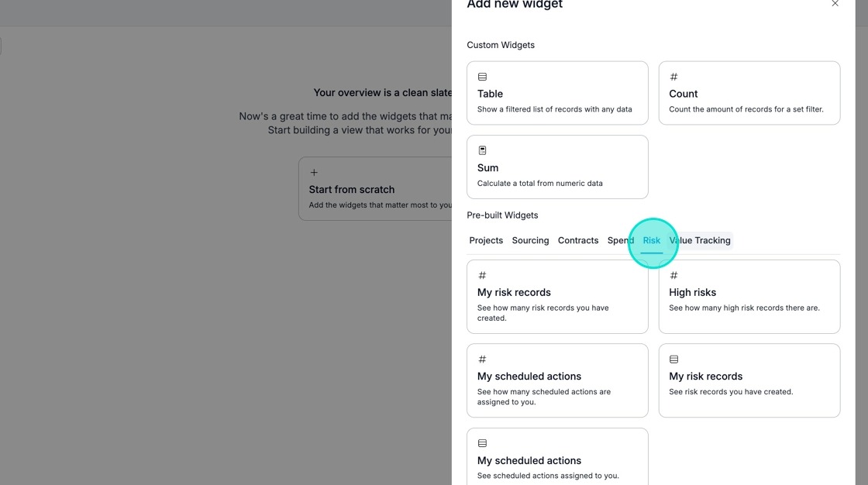The image size is (868, 485).
Task: Click hash icon on count-type My risk records
Action: pyautogui.click(x=482, y=275)
